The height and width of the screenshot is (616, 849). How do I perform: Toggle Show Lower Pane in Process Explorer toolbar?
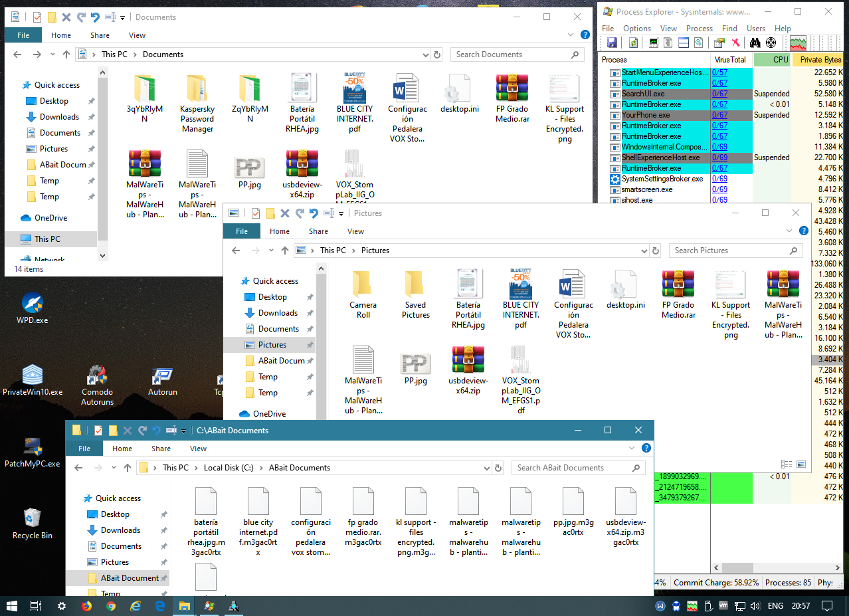click(x=683, y=43)
